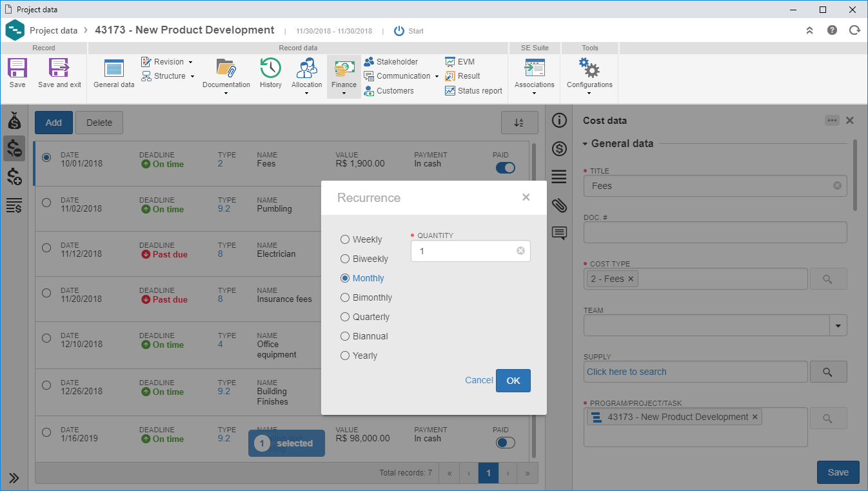Click the Quantity input field
The width and height of the screenshot is (868, 491).
(470, 251)
